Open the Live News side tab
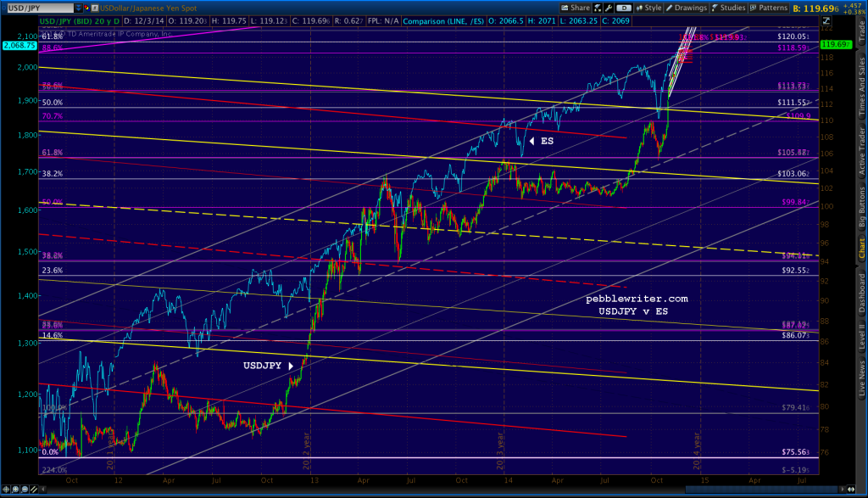 click(x=862, y=378)
